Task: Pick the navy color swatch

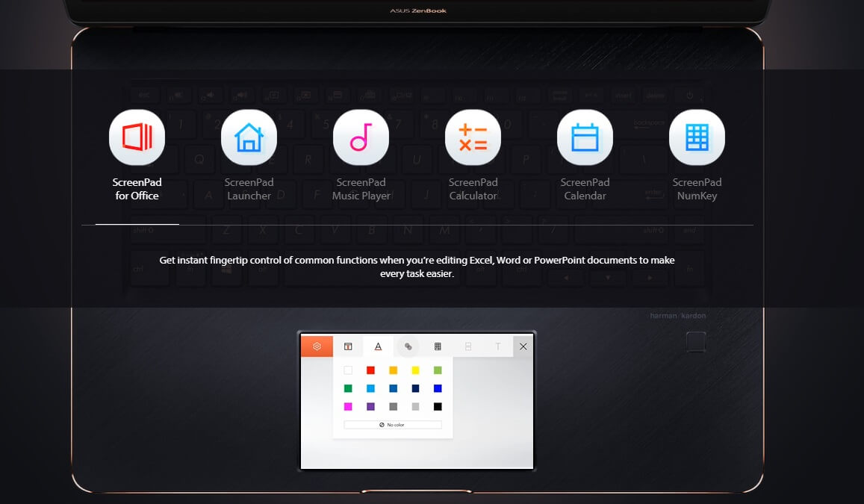Action: click(x=415, y=388)
